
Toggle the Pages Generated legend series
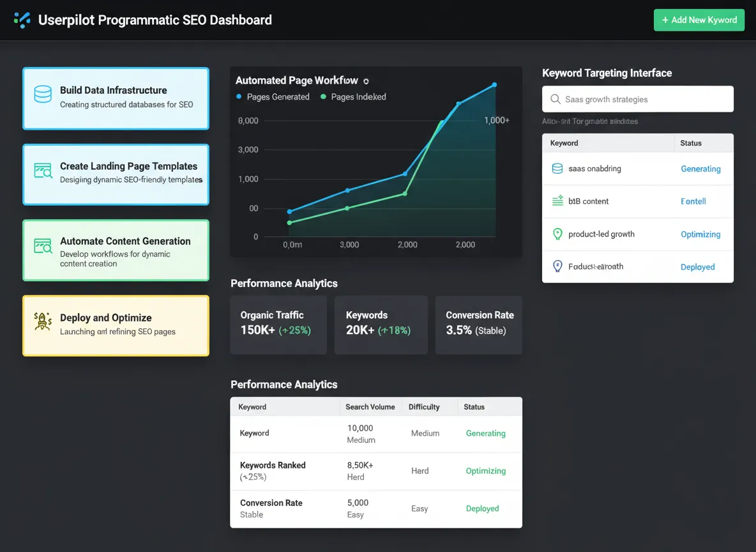pyautogui.click(x=273, y=97)
